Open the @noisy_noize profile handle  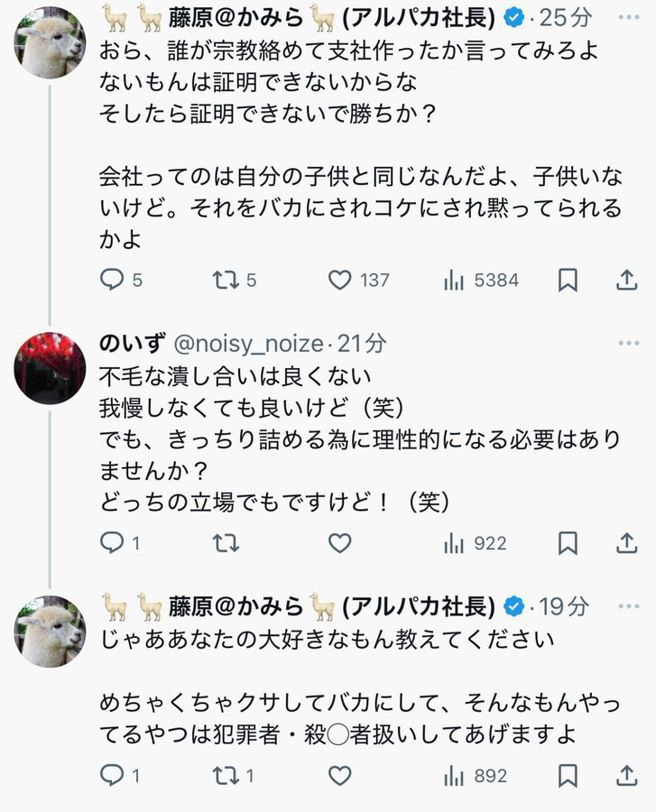click(247, 344)
